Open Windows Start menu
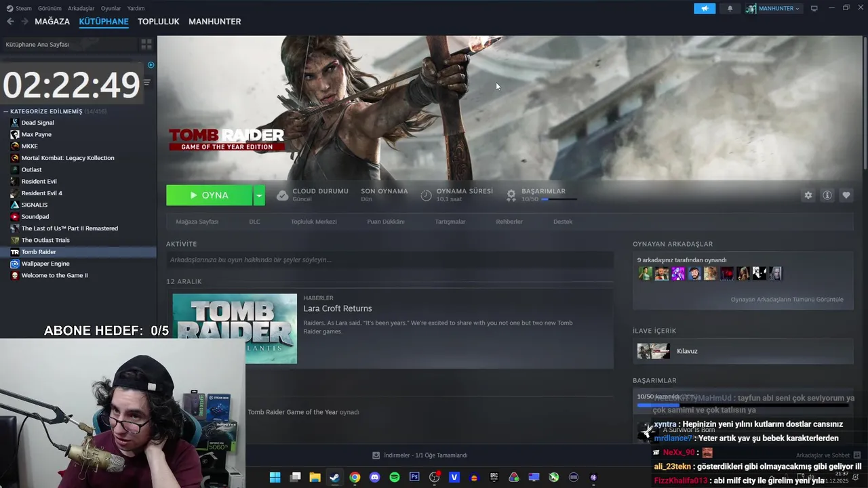 pos(275,477)
